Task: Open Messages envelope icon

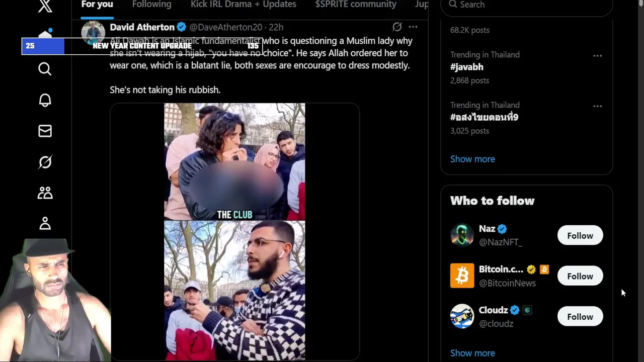Action: [x=45, y=131]
